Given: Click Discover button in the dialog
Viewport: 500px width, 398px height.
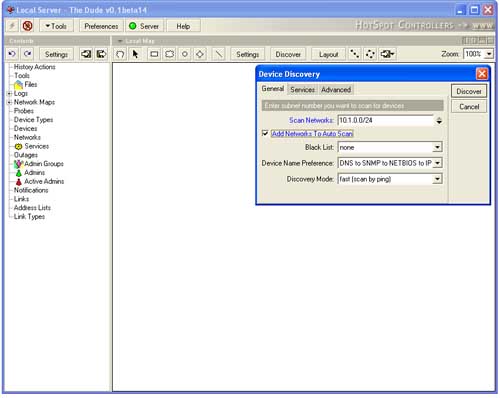Looking at the screenshot, I should pos(469,91).
